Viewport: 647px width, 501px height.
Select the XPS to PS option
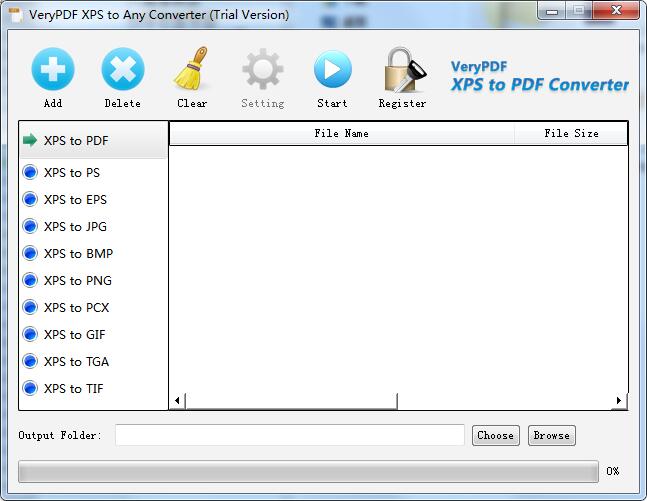(x=71, y=173)
